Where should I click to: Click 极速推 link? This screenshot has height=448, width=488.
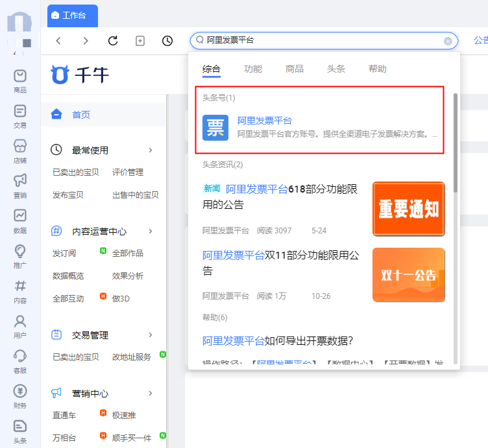(124, 415)
